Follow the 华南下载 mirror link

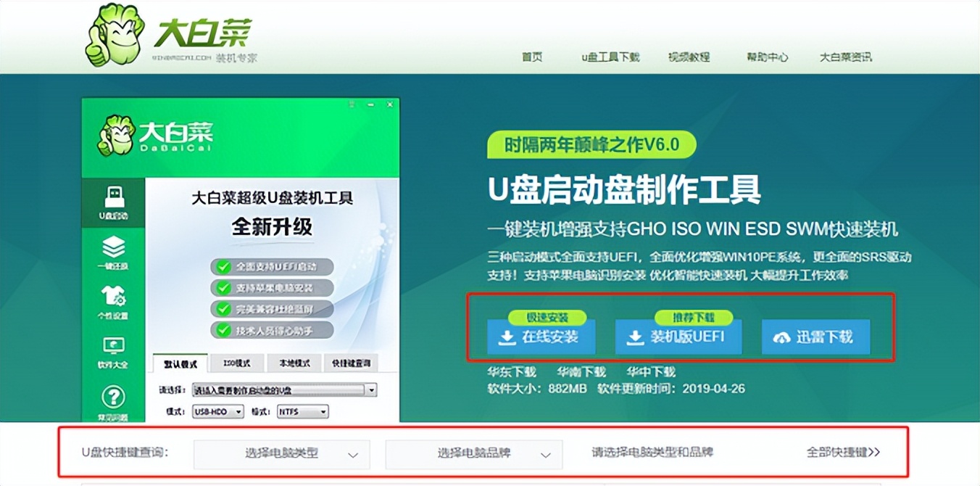coord(581,372)
